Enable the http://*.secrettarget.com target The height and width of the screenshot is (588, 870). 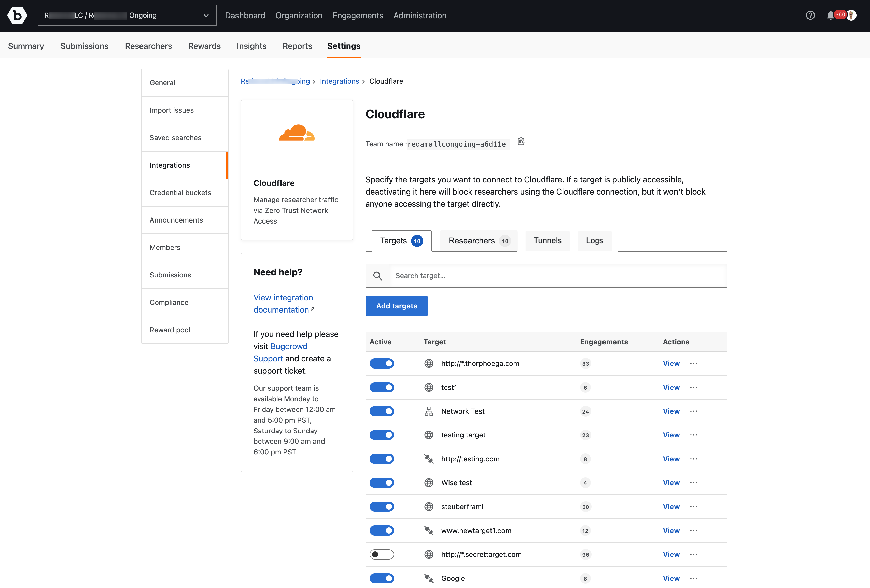pyautogui.click(x=382, y=555)
